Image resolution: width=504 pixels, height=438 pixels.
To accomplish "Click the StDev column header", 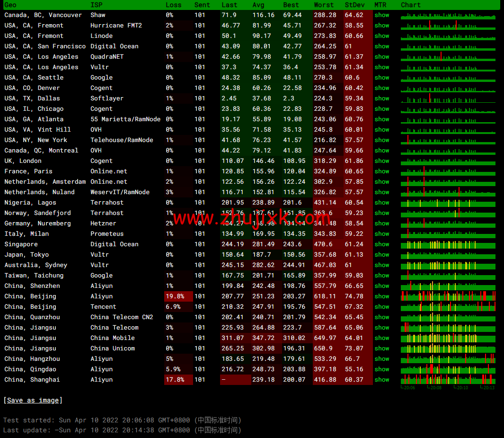I will (354, 5).
